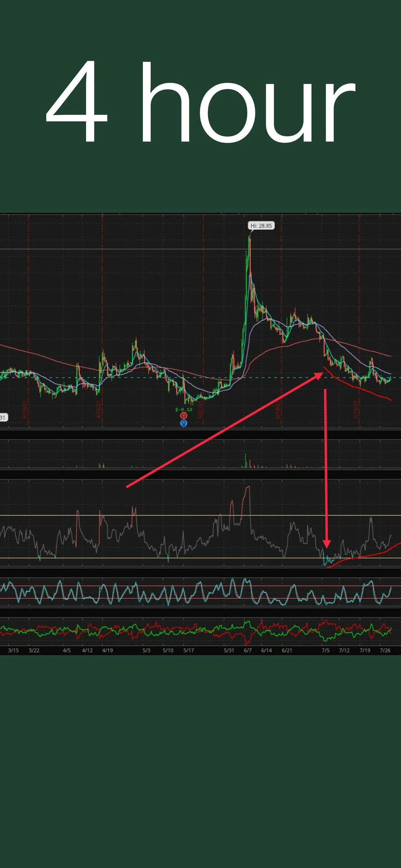The image size is (401, 868).
Task: Click the 5/17 date on time axis
Action: [189, 650]
